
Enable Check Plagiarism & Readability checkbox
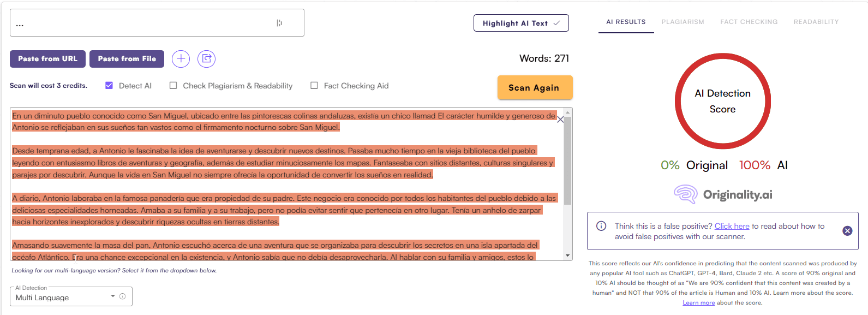click(x=173, y=86)
